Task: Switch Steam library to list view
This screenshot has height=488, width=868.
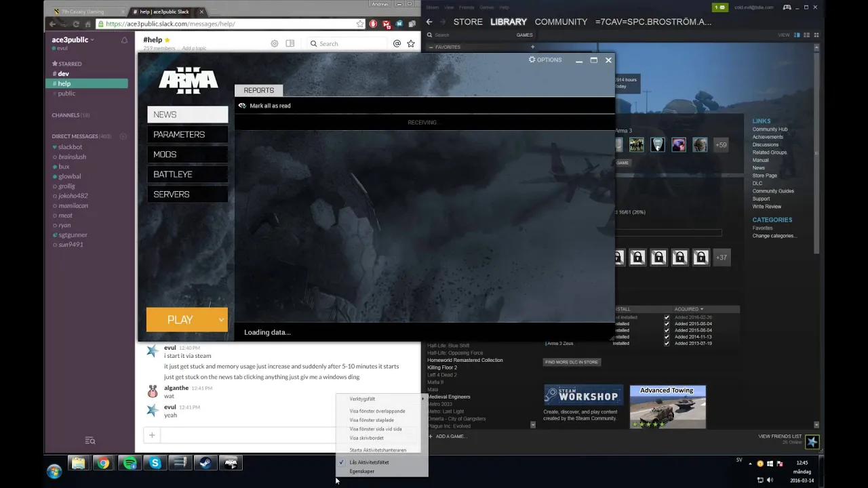Action: pos(806,35)
